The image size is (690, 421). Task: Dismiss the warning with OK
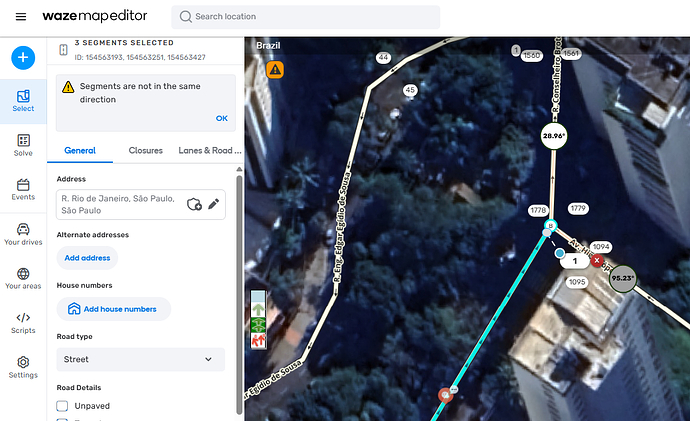[221, 118]
